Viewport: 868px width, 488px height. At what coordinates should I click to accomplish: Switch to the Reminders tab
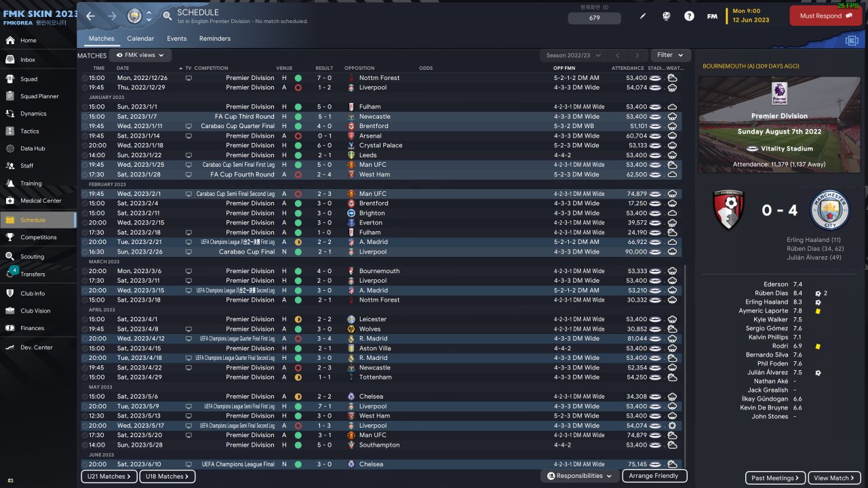point(215,39)
